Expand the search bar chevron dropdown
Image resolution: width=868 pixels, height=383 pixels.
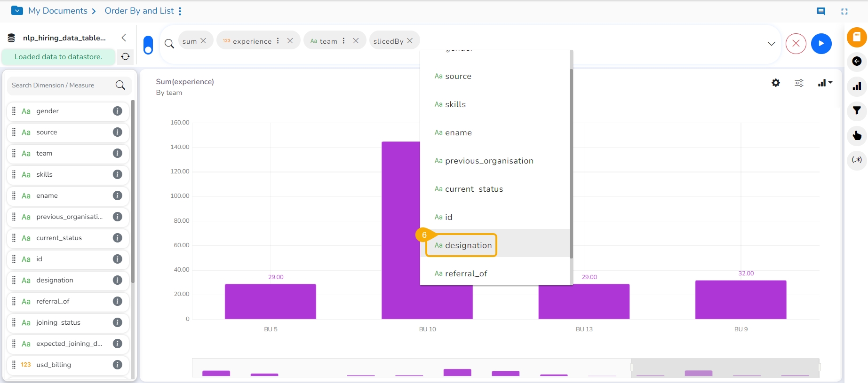point(772,44)
